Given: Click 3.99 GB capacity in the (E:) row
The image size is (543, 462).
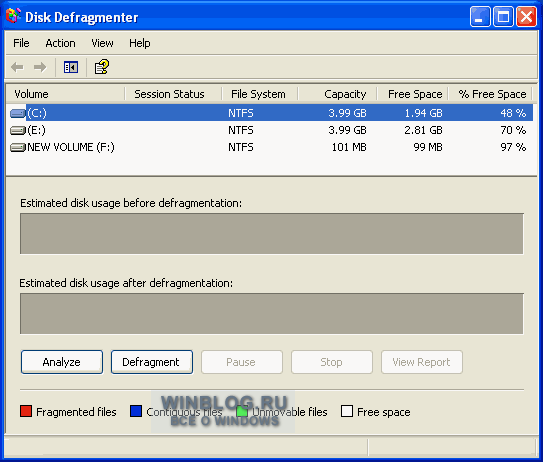Looking at the screenshot, I should coord(347,130).
